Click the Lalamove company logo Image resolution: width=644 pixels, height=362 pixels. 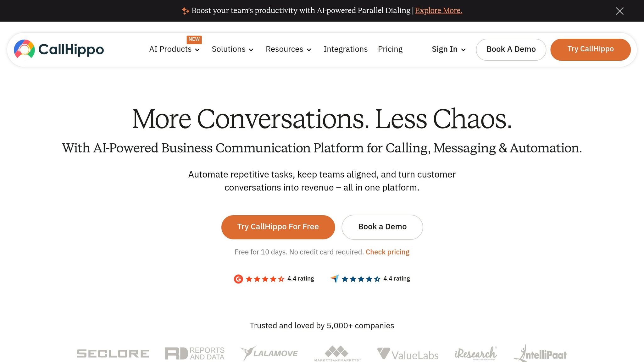point(269,354)
